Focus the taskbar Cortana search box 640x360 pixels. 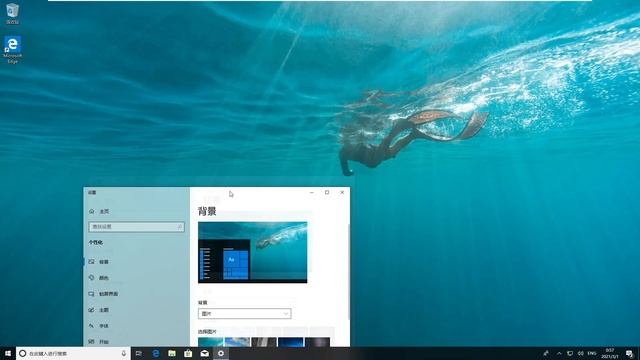point(73,353)
